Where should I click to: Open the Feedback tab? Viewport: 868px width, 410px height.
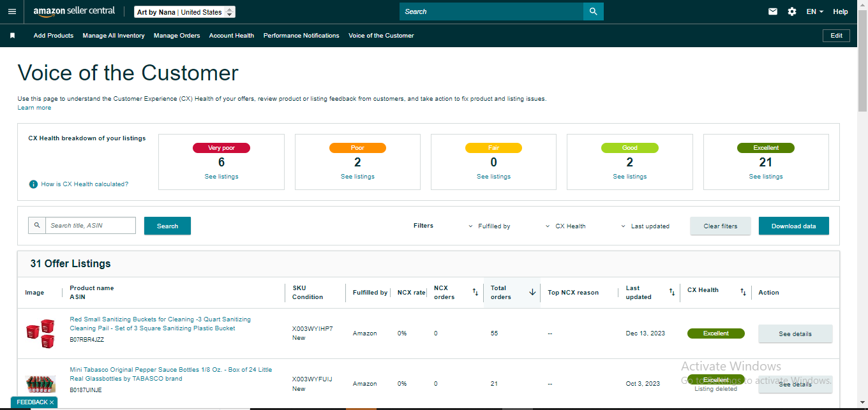tap(32, 402)
